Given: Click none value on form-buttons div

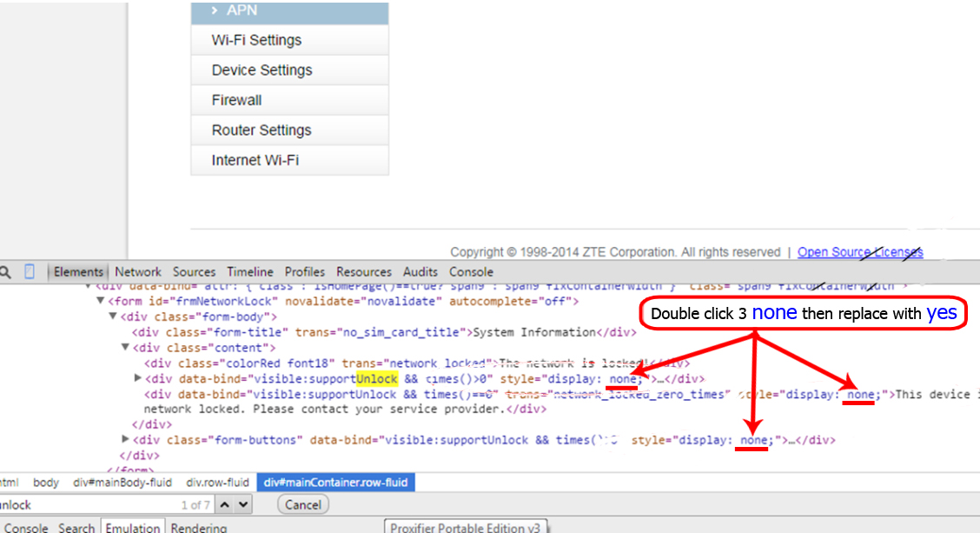Looking at the screenshot, I should [x=753, y=441].
